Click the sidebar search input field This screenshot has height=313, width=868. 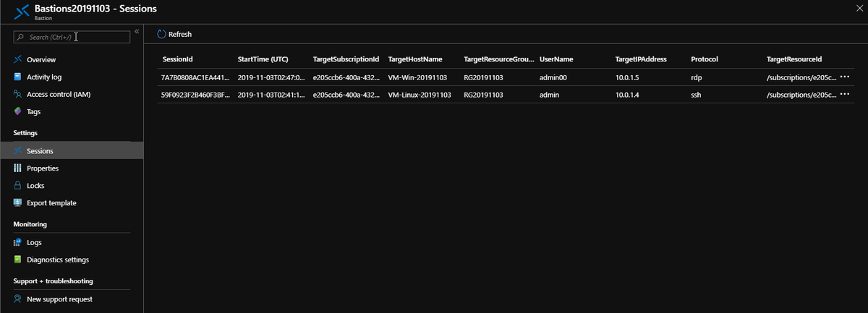(72, 37)
